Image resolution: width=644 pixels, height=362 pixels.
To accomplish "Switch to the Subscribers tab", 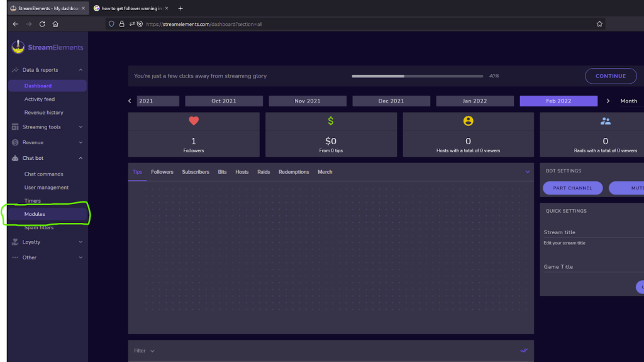I will pos(196,172).
